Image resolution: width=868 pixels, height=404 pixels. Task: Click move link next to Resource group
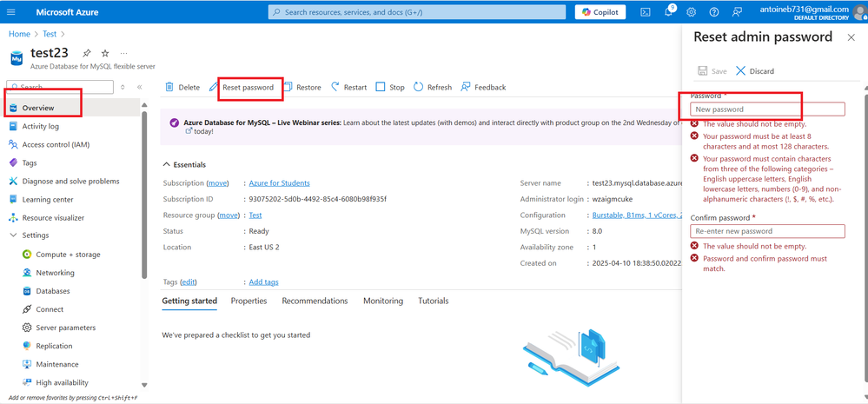(228, 215)
